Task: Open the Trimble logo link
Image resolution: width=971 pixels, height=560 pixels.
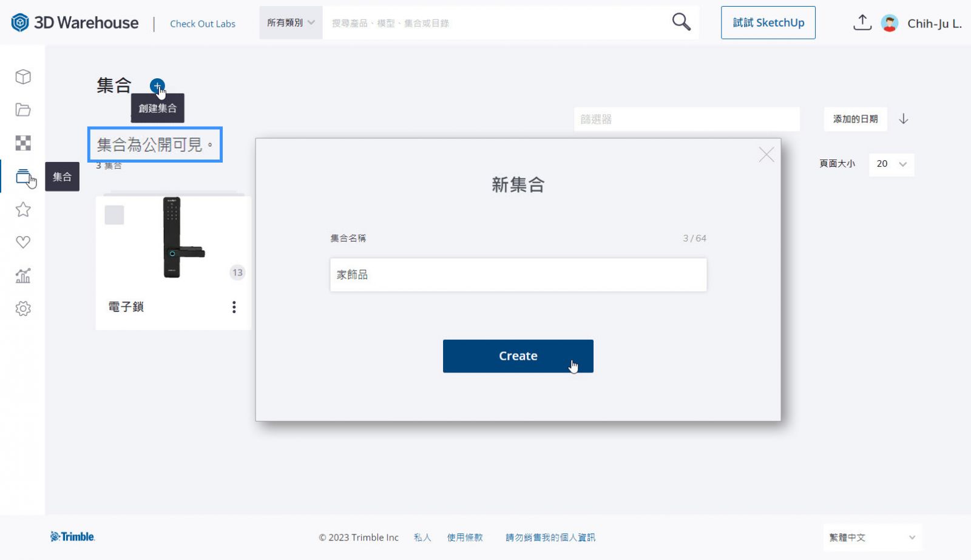Action: tap(73, 537)
